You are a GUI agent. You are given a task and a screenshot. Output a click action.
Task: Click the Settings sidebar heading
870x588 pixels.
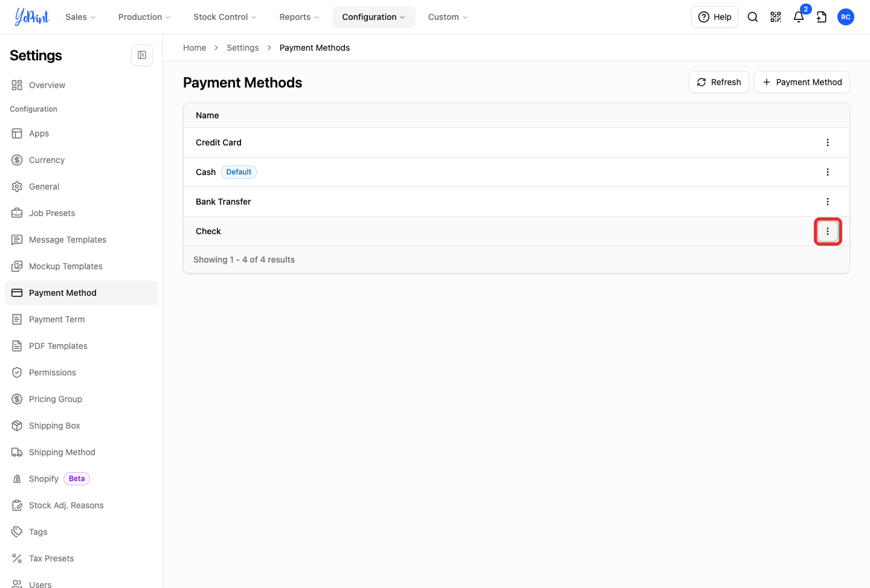36,56
